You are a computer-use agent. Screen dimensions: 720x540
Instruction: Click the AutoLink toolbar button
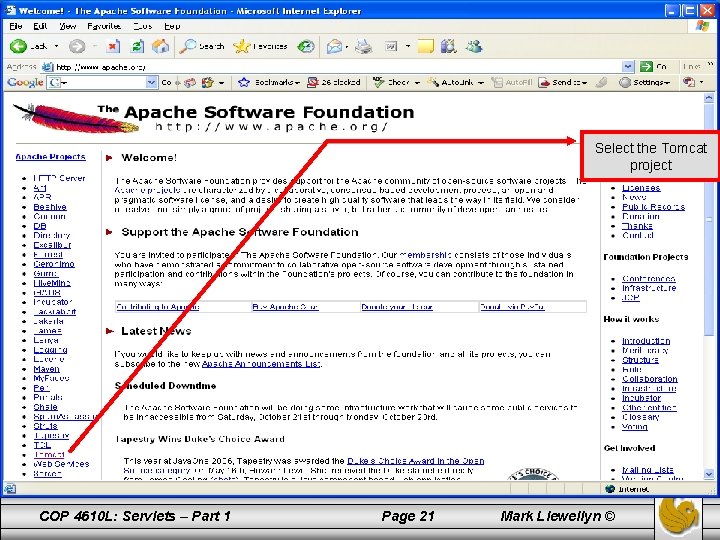(x=451, y=83)
